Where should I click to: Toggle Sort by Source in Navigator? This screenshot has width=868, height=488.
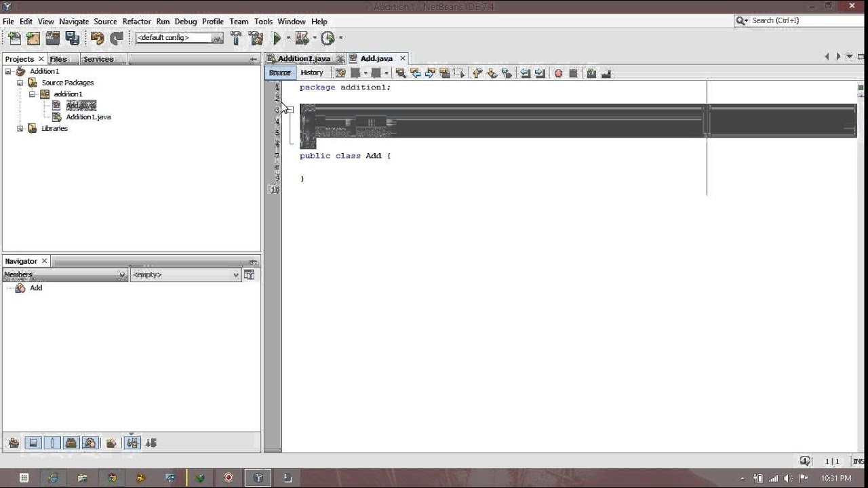click(151, 443)
